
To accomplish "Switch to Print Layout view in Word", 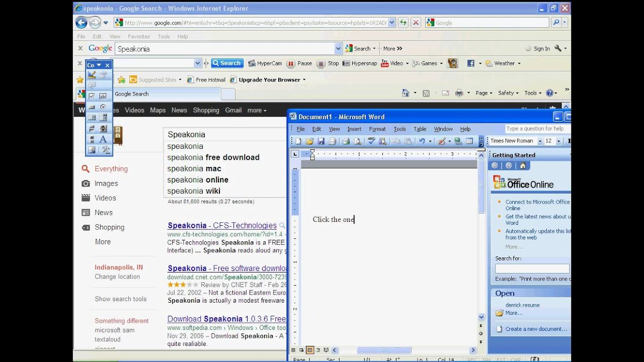I will pos(310,350).
